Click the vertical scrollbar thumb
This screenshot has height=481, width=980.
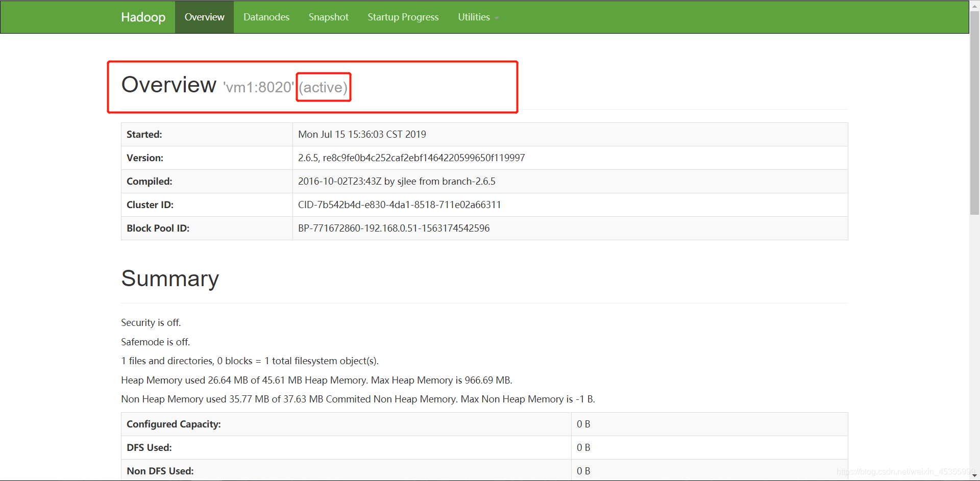tap(974, 112)
